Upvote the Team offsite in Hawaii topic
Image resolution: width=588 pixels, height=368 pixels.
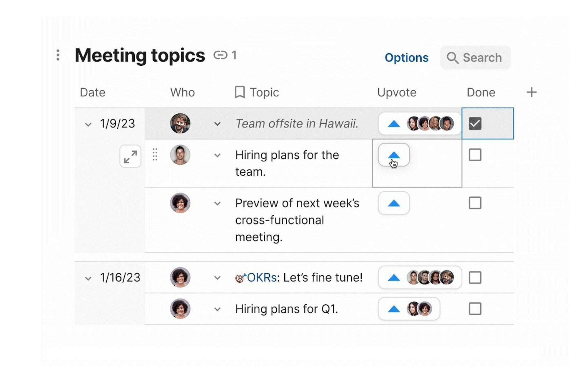click(394, 124)
